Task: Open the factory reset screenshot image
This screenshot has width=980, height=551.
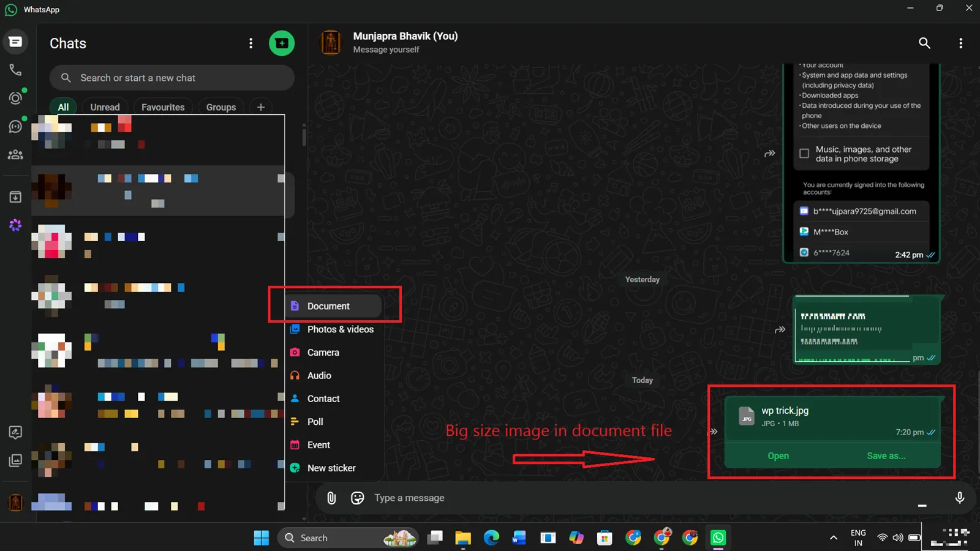Action: pos(861,162)
